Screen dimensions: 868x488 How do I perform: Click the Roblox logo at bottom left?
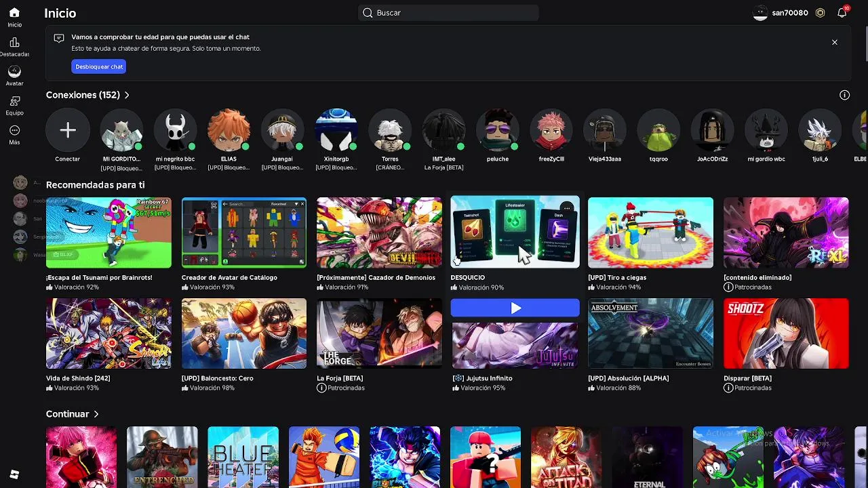tap(14, 474)
